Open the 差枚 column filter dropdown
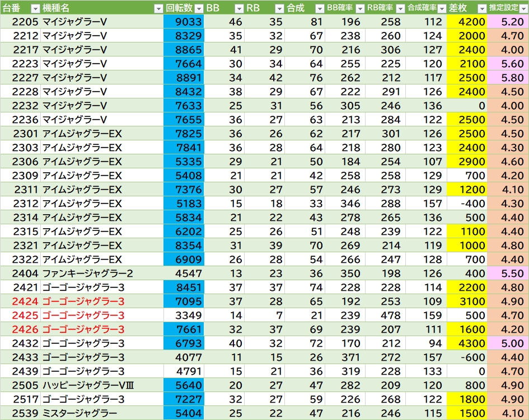This screenshot has height=420, width=529. [x=482, y=9]
